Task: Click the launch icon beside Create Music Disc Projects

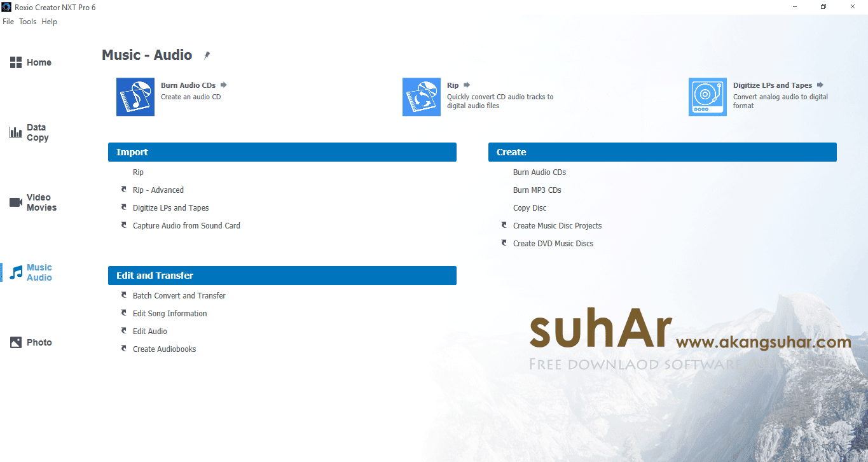Action: click(504, 225)
